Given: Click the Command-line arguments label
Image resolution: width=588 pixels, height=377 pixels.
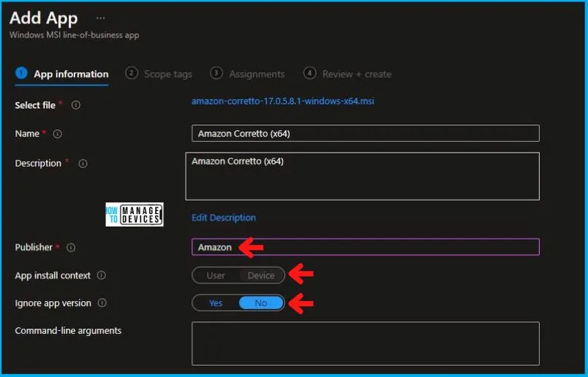Looking at the screenshot, I should coord(68,330).
